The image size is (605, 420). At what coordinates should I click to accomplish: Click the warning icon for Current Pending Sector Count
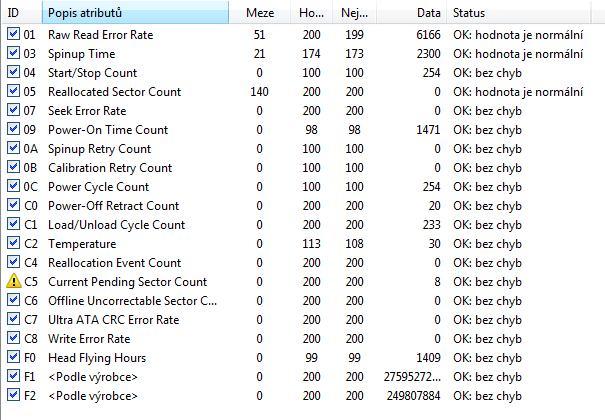coord(14,281)
